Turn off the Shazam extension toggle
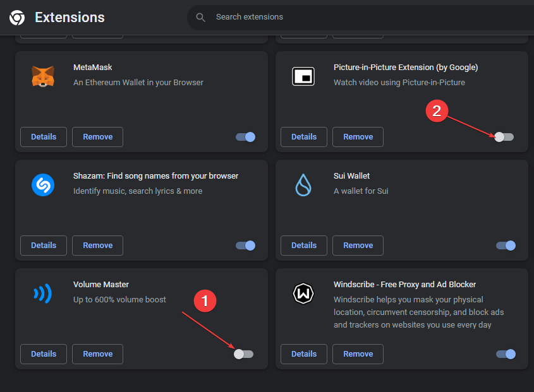This screenshot has width=534, height=392. pyautogui.click(x=245, y=246)
